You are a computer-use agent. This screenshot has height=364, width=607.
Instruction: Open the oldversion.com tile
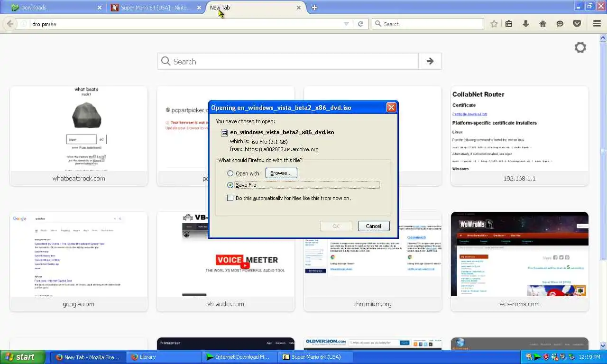[x=373, y=344]
